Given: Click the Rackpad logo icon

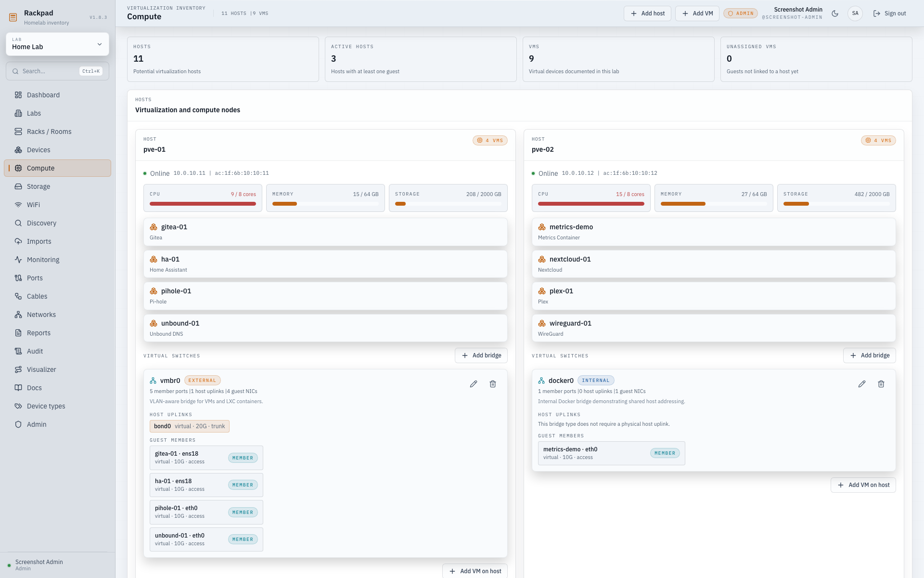Looking at the screenshot, I should (13, 17).
